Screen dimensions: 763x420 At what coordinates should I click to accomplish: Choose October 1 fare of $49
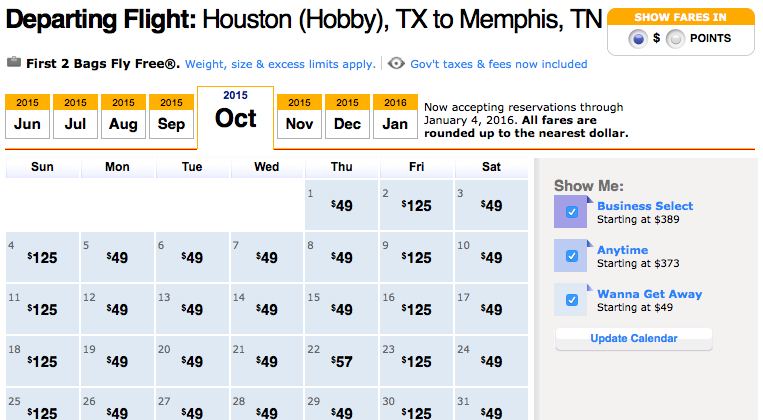(x=342, y=205)
